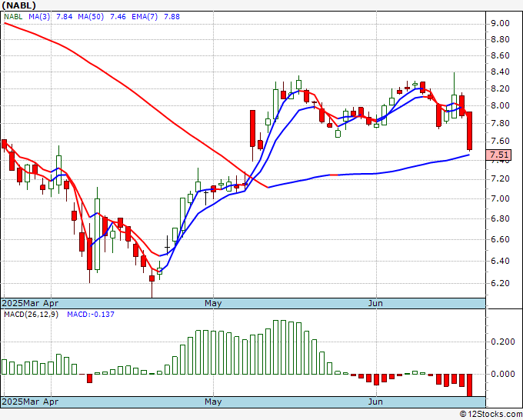The image size is (523, 420).
Task: Click the 7.60 price axis label
Action: (500, 141)
